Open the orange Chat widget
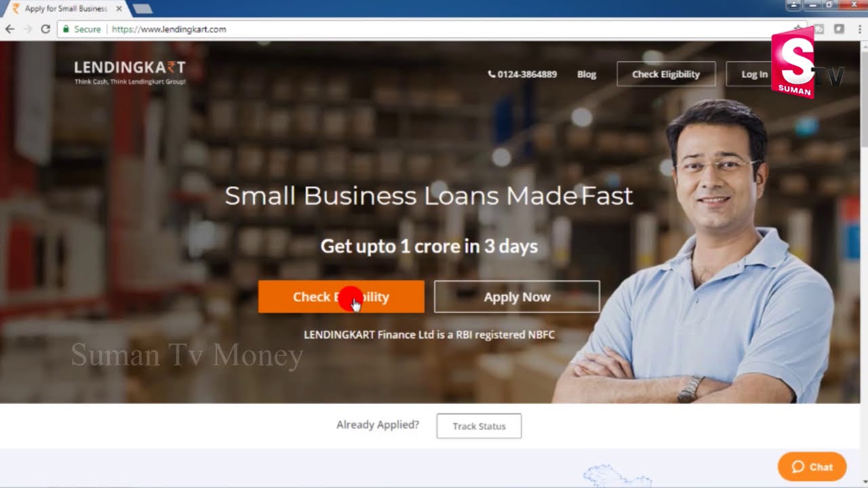The width and height of the screenshot is (868, 488). coord(812,466)
